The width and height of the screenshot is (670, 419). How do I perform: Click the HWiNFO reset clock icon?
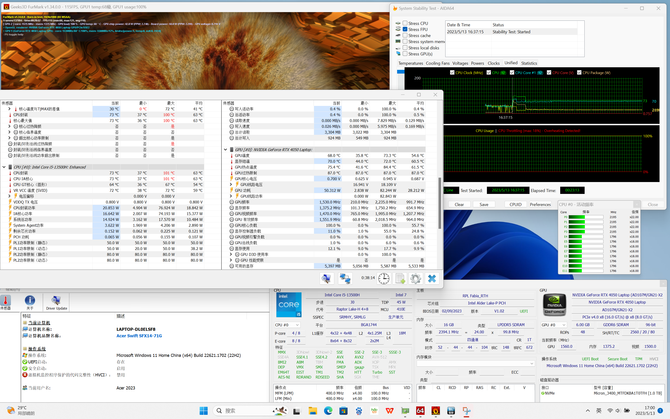click(x=384, y=278)
